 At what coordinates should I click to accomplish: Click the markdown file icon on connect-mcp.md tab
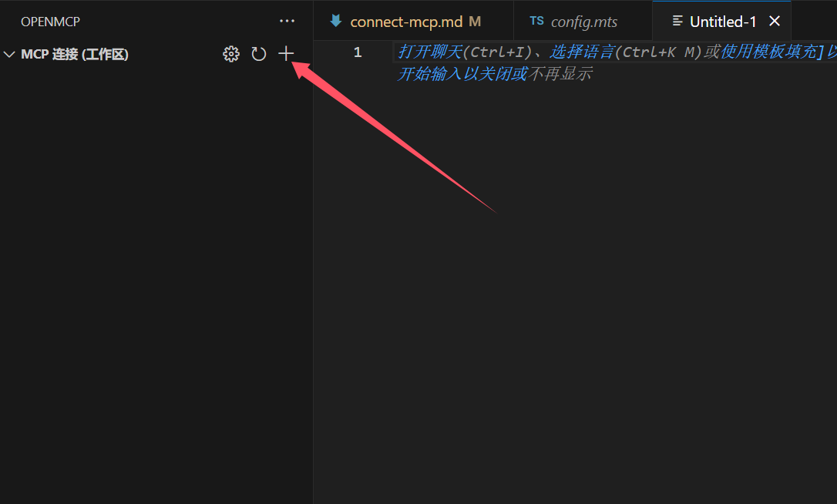click(x=336, y=21)
